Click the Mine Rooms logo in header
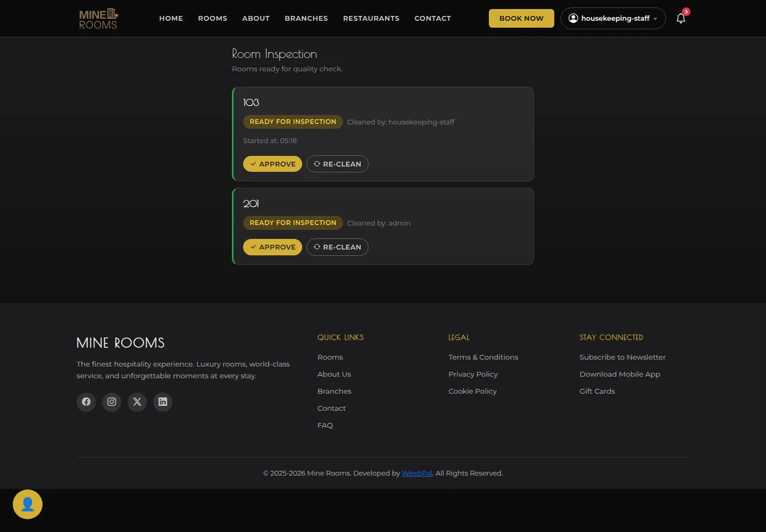 (x=98, y=19)
